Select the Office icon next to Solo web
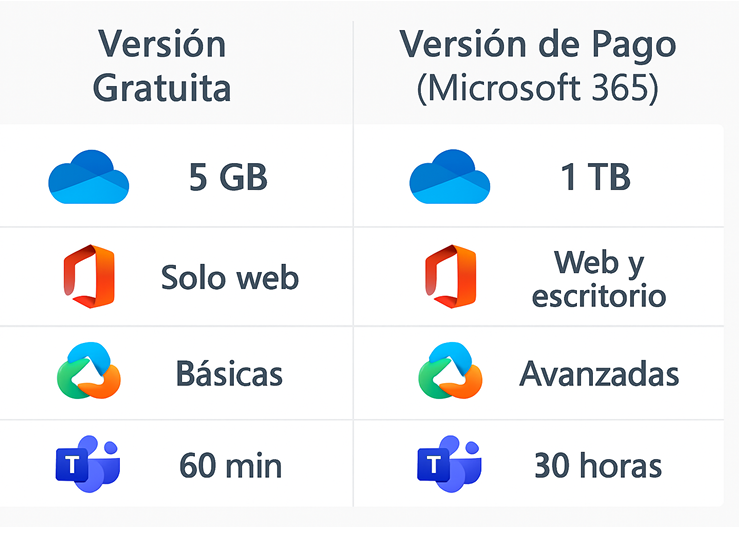The height and width of the screenshot is (538, 739). pyautogui.click(x=89, y=277)
